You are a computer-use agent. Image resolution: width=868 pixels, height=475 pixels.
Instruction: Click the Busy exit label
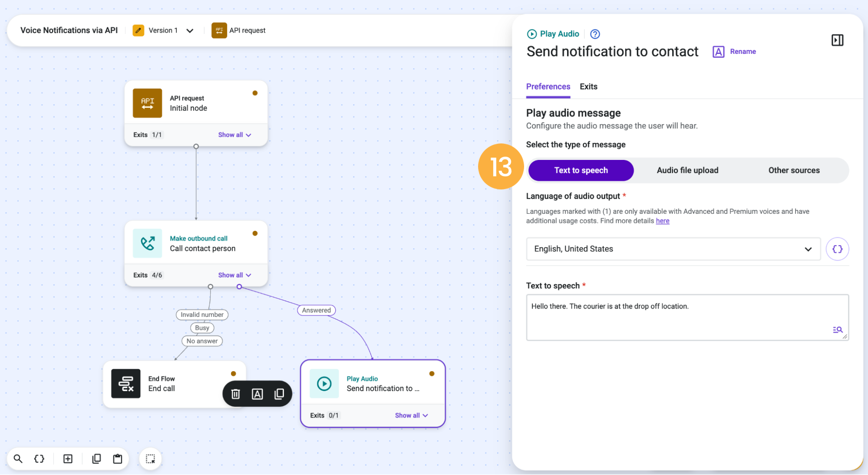(202, 328)
